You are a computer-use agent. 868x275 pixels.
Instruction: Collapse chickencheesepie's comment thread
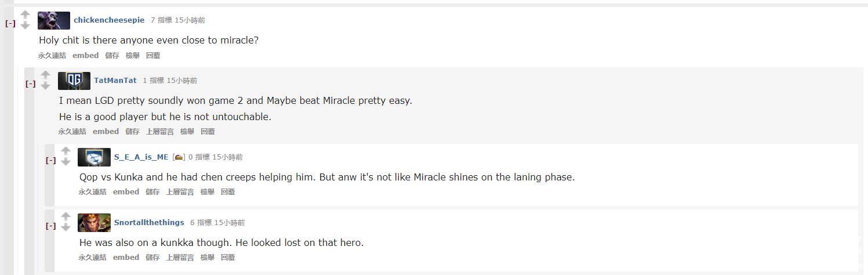click(x=10, y=24)
